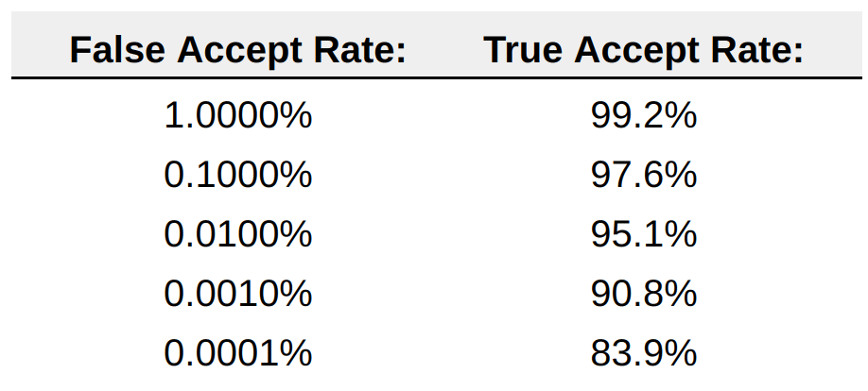Image resolution: width=868 pixels, height=391 pixels.
Task: Click the 99.2% true accept value
Action: (644, 117)
